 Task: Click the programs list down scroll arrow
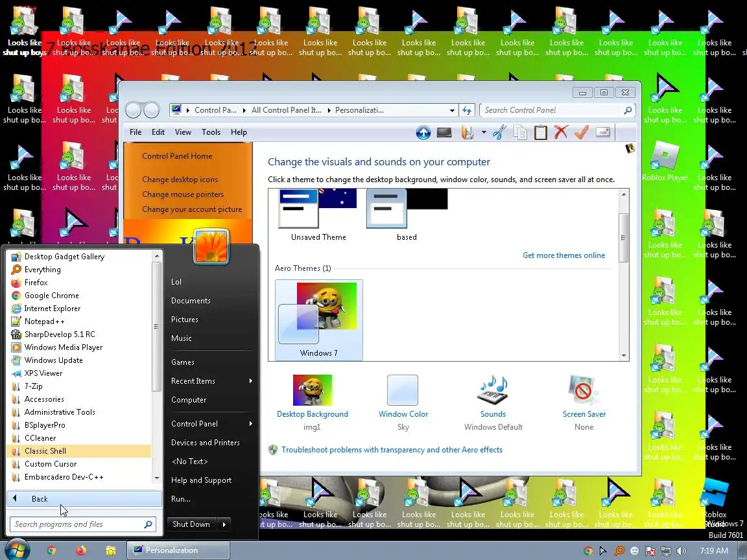point(157,478)
